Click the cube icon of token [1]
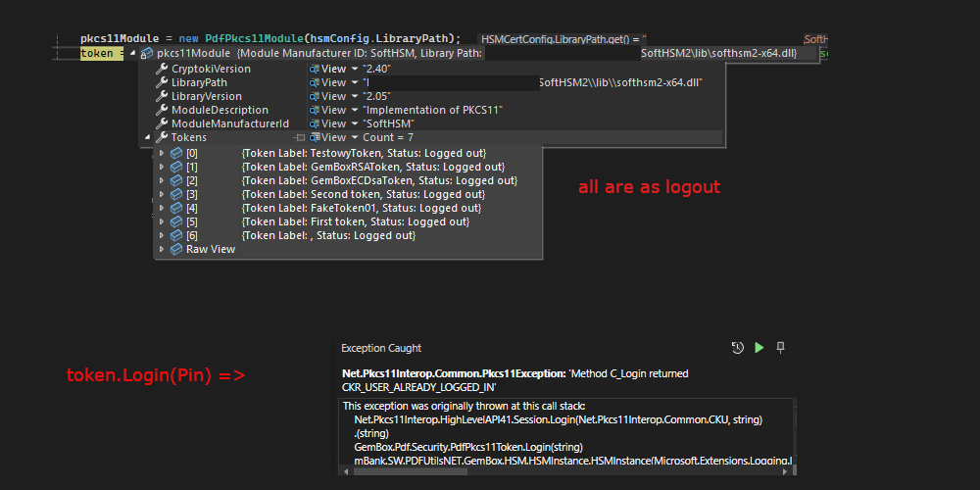Image resolution: width=980 pixels, height=490 pixels. (176, 167)
